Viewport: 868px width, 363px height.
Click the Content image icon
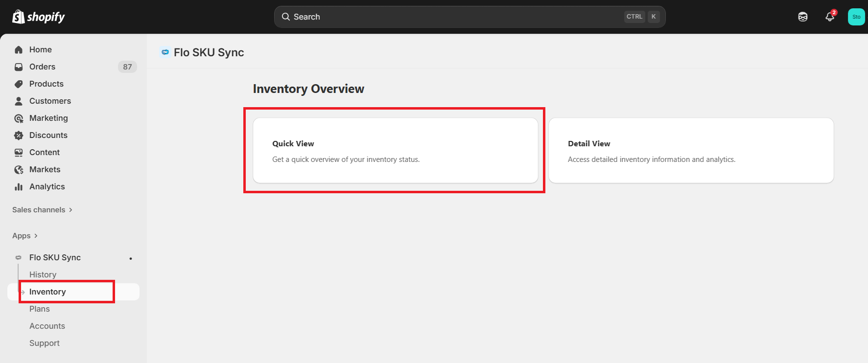click(x=19, y=152)
